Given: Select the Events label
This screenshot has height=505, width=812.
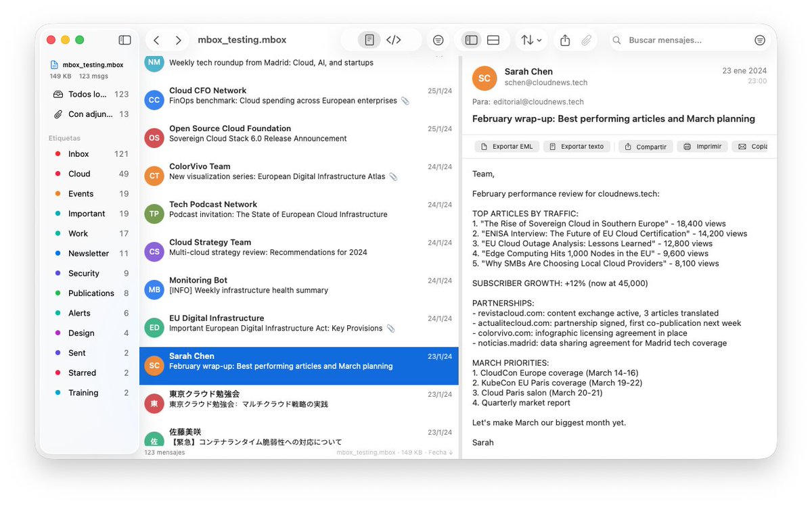Looking at the screenshot, I should click(90, 193).
